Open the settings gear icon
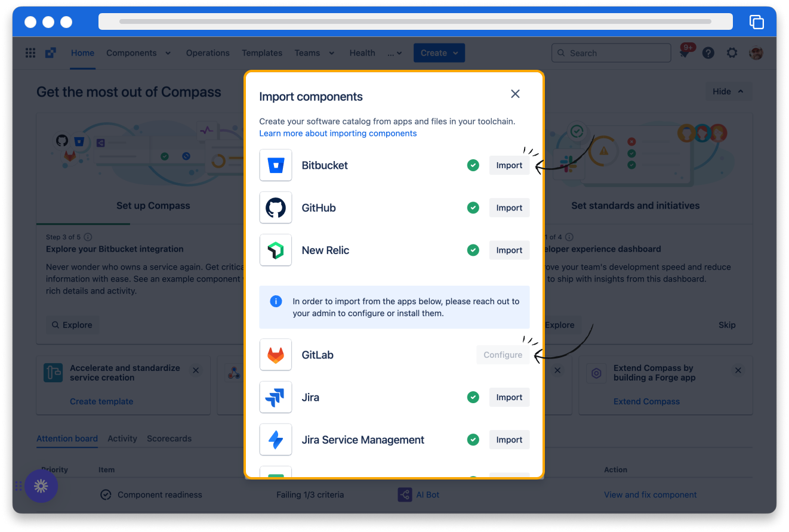The width and height of the screenshot is (789, 532). [x=732, y=53]
